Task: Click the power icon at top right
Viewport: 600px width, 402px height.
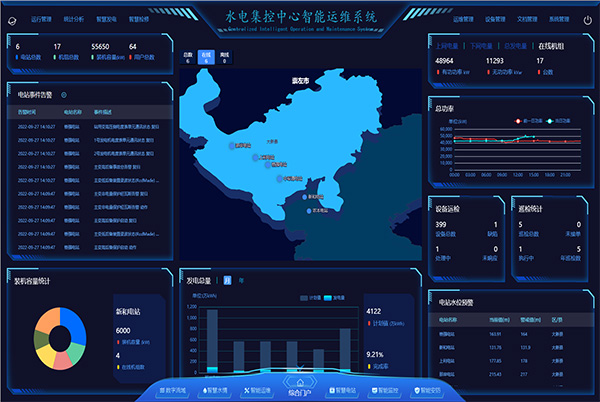Action: tap(587, 19)
